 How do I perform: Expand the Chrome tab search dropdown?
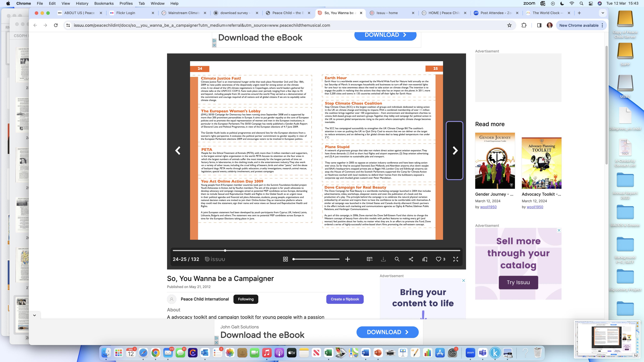pyautogui.click(x=603, y=13)
